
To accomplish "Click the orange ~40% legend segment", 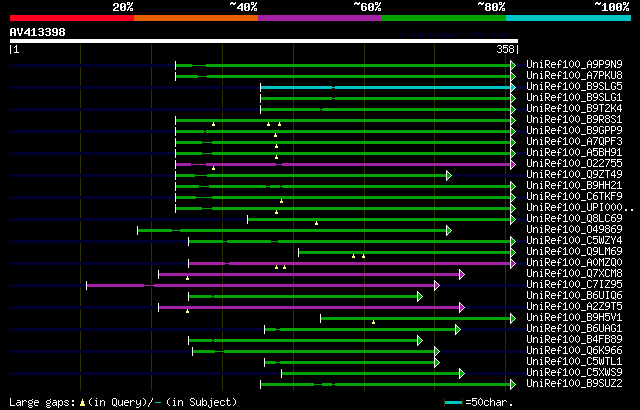I will [196, 18].
